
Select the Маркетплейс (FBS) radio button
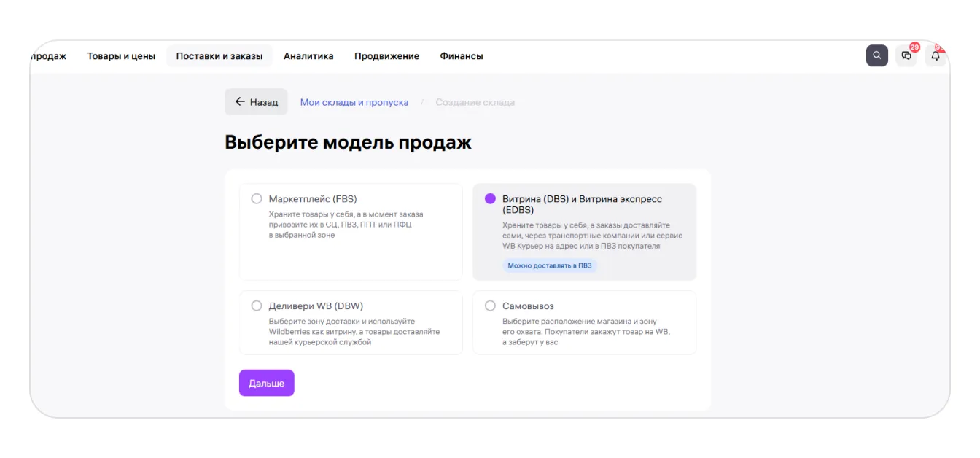257,198
